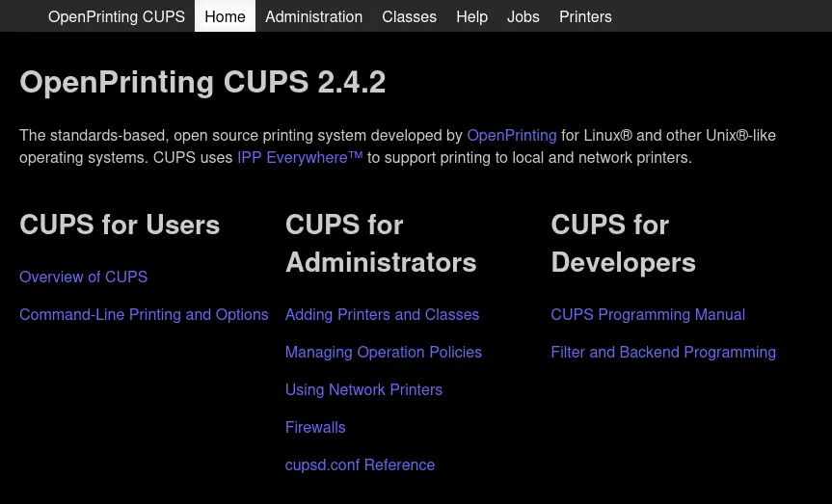
Task: Open Command-Line Printing and Options
Action: point(144,314)
